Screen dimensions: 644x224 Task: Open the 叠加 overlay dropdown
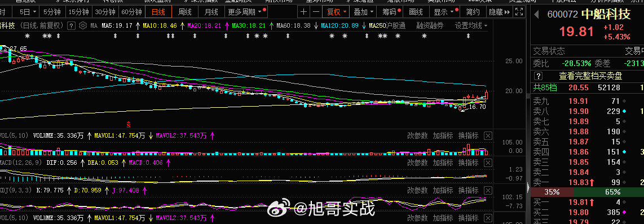pyautogui.click(x=364, y=12)
